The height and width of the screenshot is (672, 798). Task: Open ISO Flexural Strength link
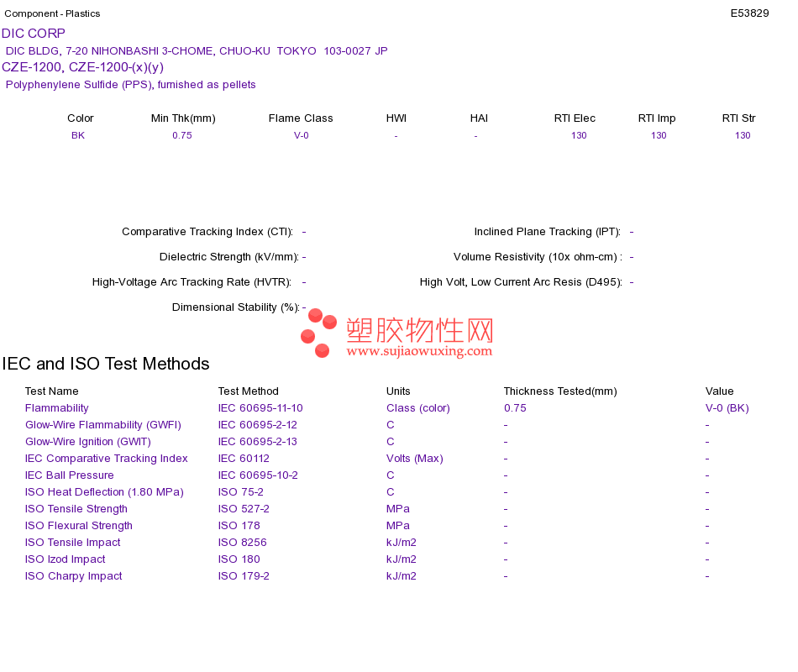(78, 526)
